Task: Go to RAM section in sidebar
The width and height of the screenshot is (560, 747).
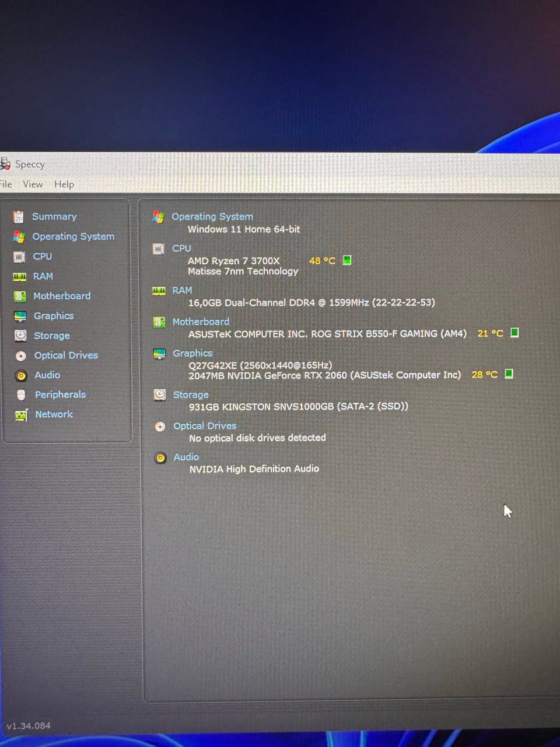Action: 43,276
